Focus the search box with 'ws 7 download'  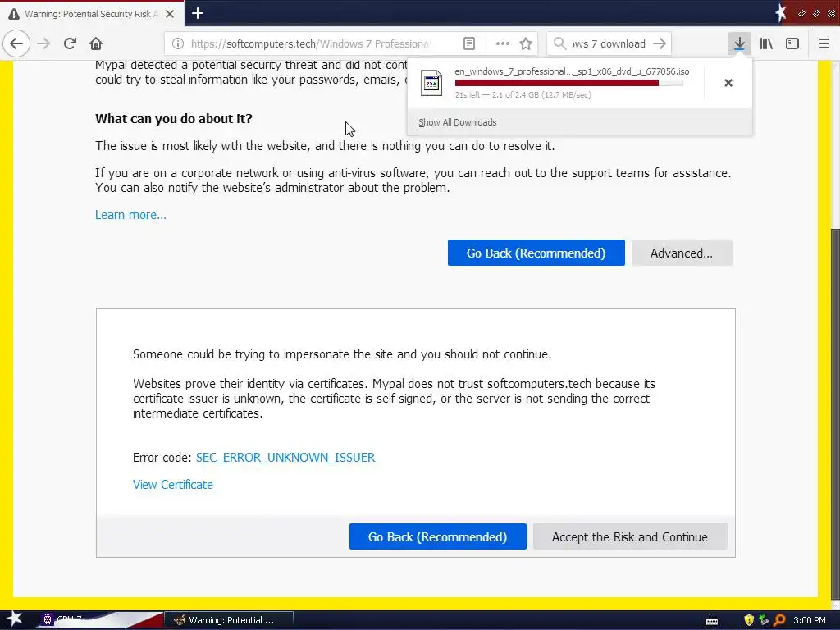pyautogui.click(x=609, y=43)
